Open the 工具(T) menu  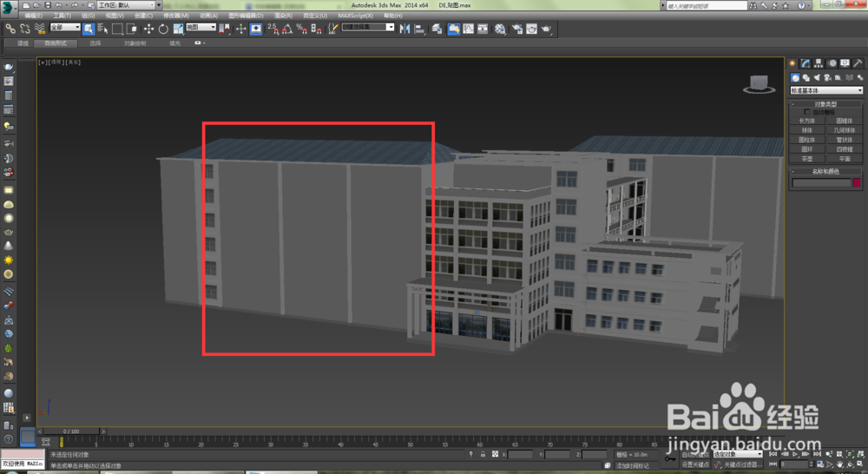pyautogui.click(x=62, y=16)
